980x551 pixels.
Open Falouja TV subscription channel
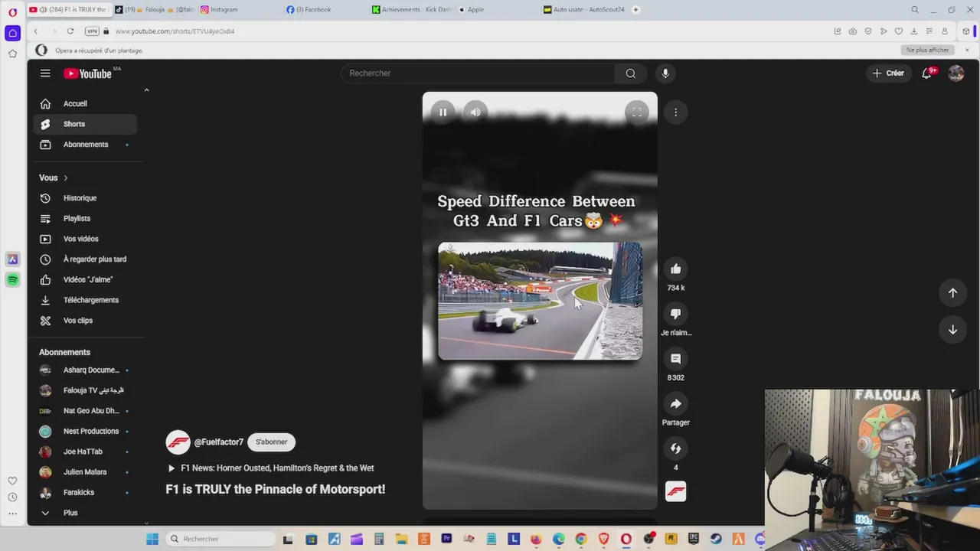point(85,390)
